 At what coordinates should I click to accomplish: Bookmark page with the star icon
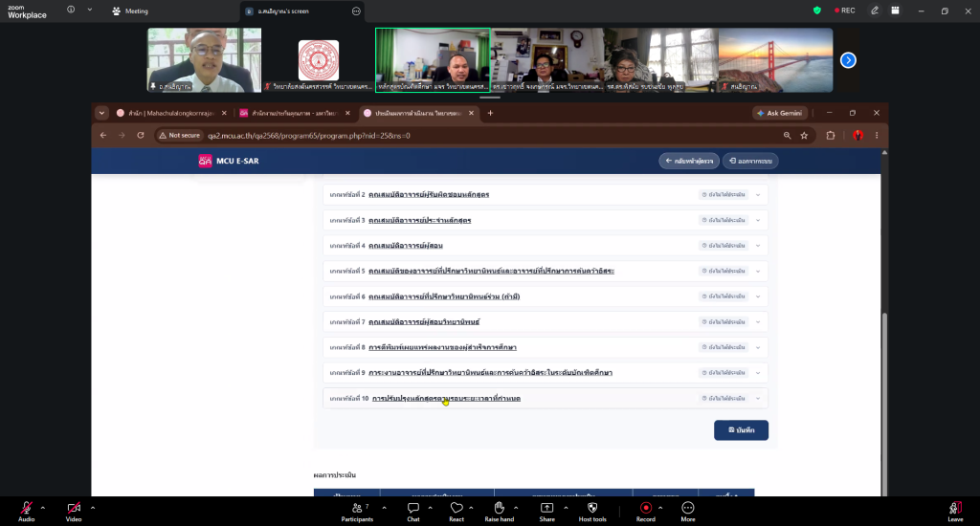804,136
